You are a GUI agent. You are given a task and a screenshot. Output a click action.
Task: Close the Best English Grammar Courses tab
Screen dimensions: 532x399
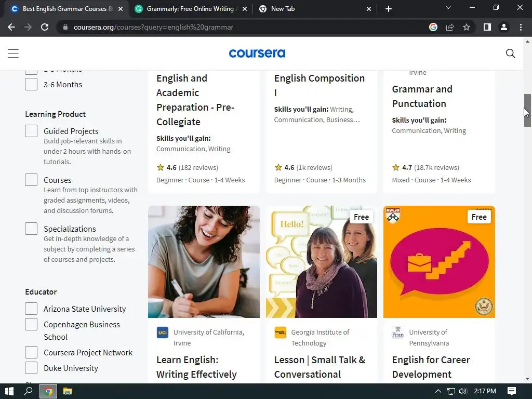pyautogui.click(x=121, y=9)
